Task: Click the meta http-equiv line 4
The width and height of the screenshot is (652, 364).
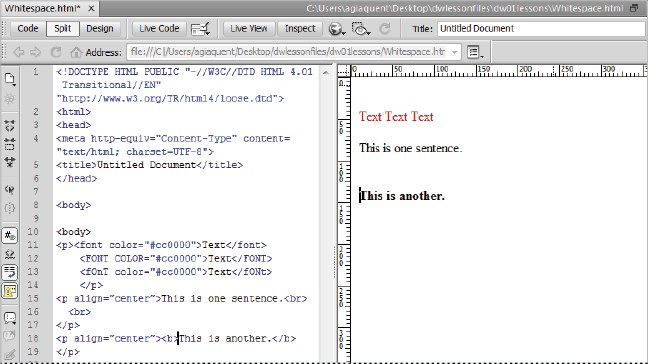Action: (x=173, y=138)
